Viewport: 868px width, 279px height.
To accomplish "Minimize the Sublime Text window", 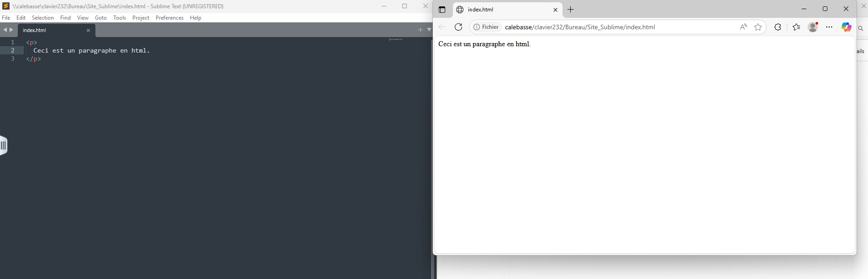I will pyautogui.click(x=384, y=6).
